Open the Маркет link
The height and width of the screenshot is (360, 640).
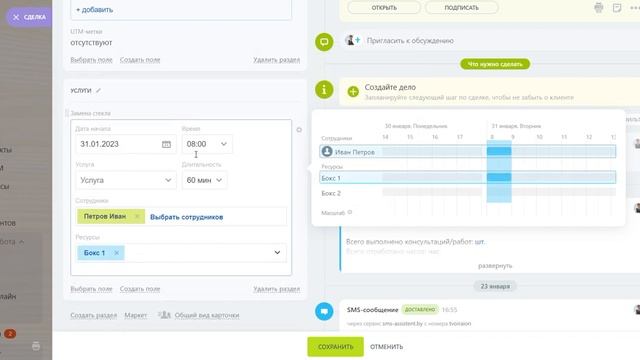(x=136, y=315)
